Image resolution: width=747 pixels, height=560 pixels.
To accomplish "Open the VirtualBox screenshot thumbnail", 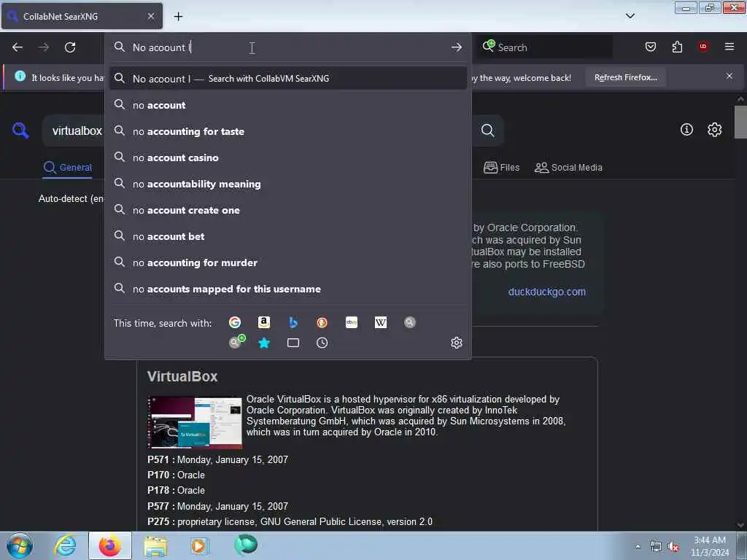I will click(195, 422).
